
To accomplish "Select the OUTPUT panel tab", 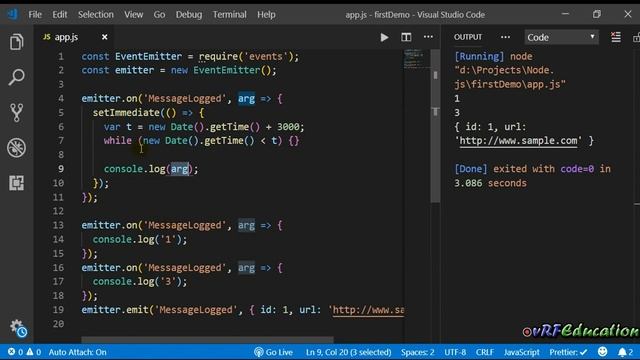I will coord(468,37).
